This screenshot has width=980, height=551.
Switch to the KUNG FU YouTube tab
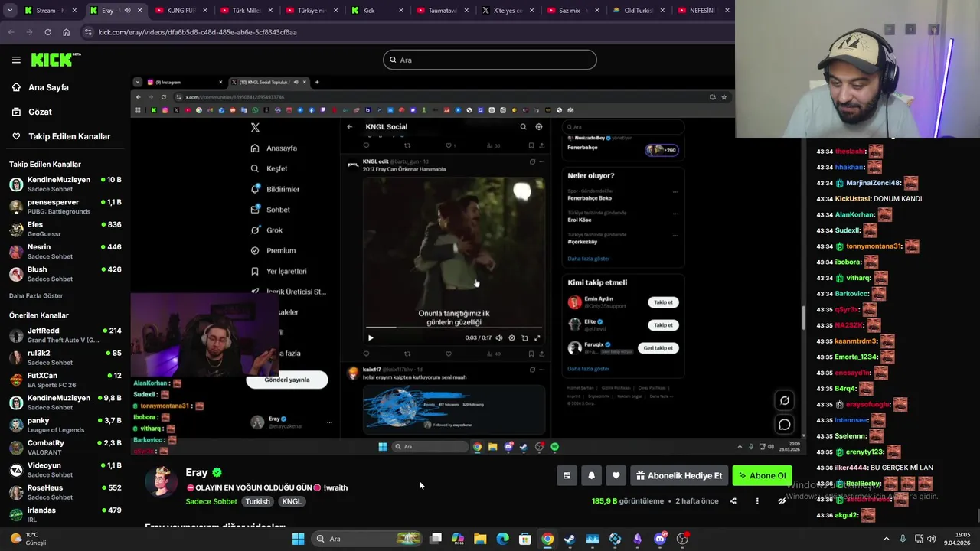[x=181, y=11]
